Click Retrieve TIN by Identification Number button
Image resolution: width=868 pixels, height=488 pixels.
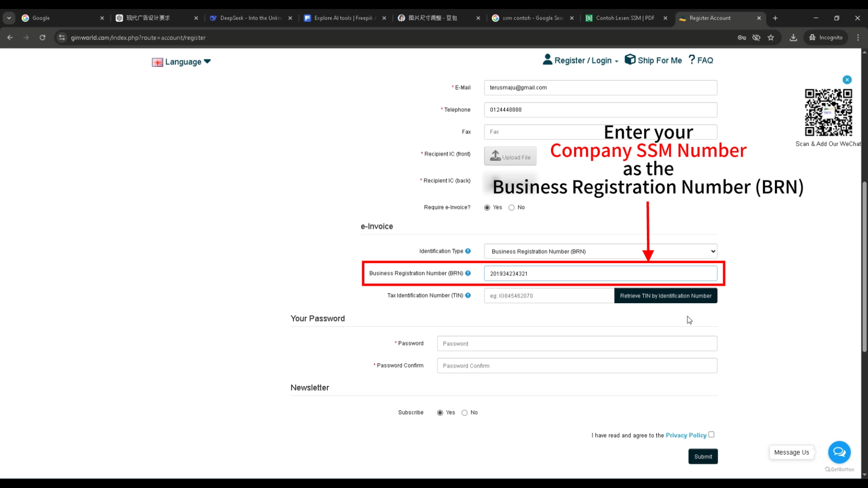[665, 296]
